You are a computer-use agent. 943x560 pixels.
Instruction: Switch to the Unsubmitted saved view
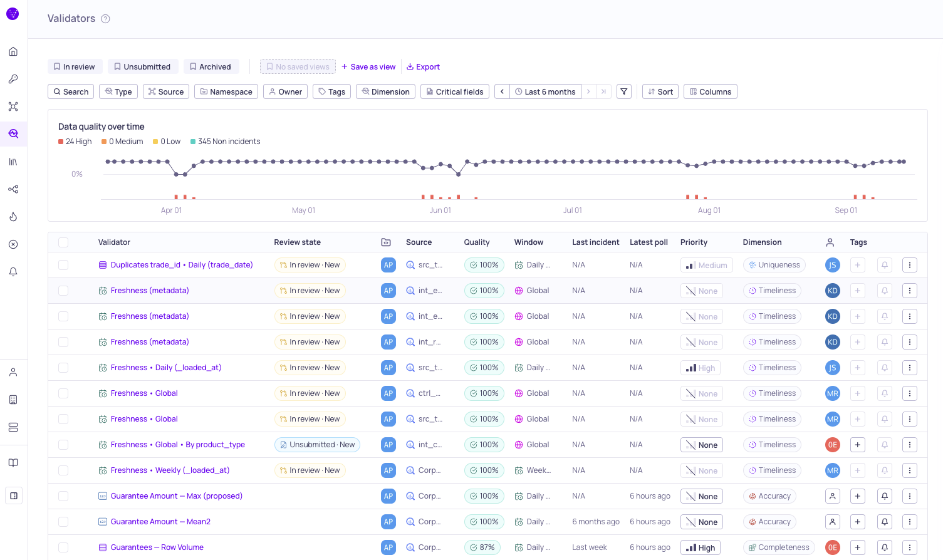[142, 66]
